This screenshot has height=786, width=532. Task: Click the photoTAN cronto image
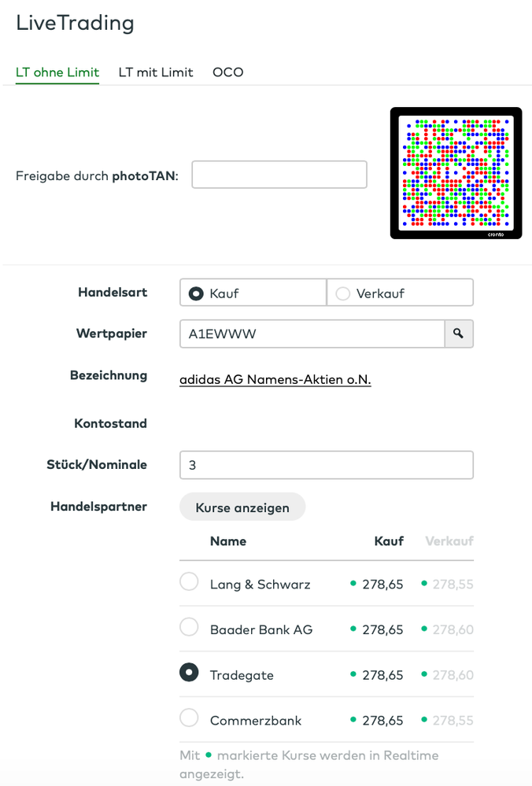coord(456,173)
